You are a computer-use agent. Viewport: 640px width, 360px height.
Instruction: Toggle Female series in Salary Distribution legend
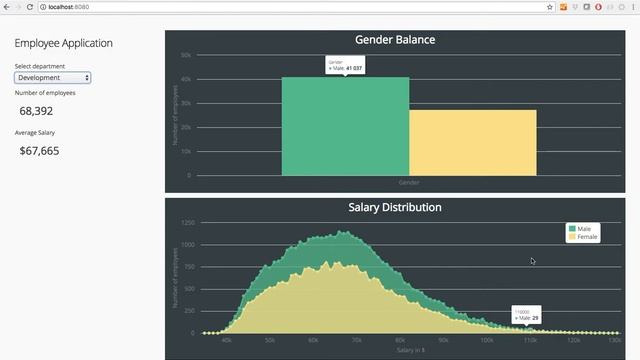[x=583, y=237]
